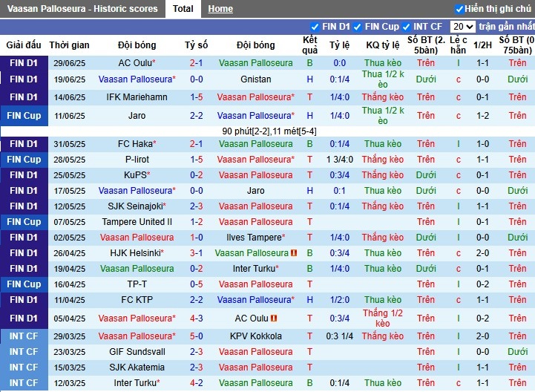Uncheck the FIN Cup filter checkbox
Viewport: 535px width, 392px height.
pos(357,27)
